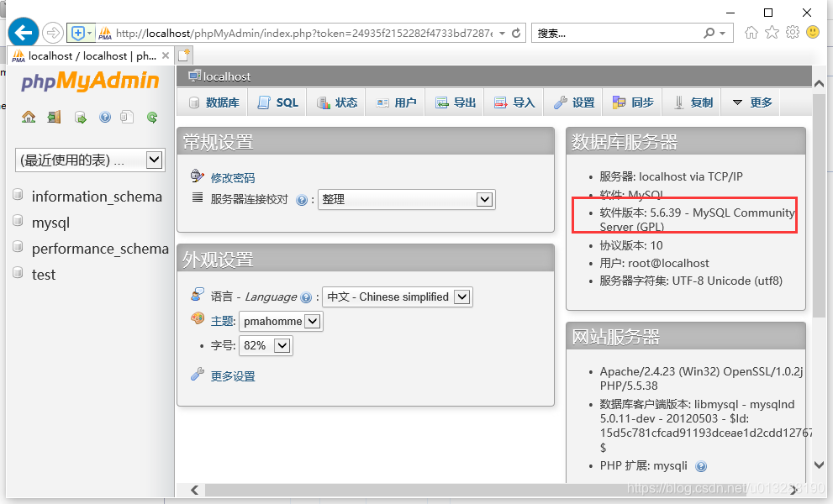
Task: Click the phpMyAdmin home icon
Action: 29,117
